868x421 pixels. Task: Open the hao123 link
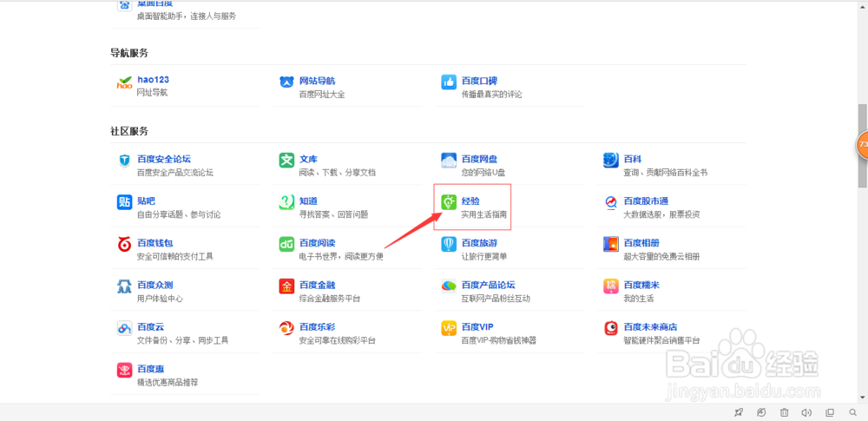154,81
